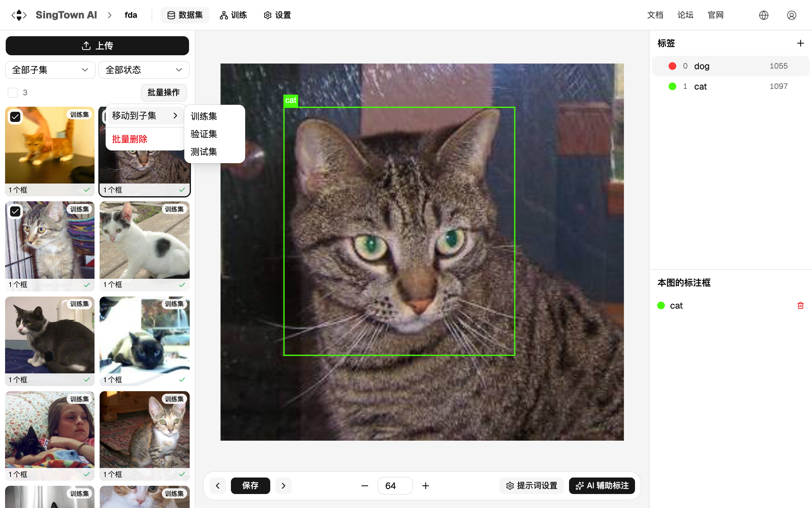
Task: Uncheck the orange cat thumbnail checkbox
Action: tap(15, 117)
